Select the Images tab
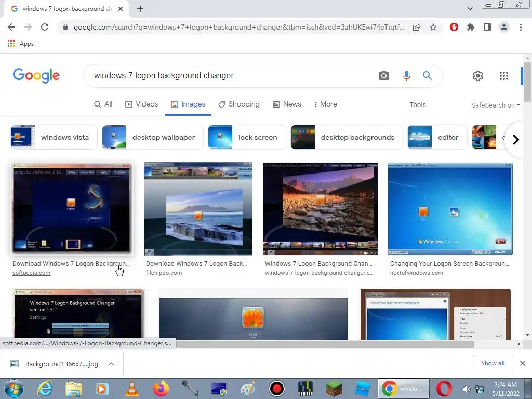Image resolution: width=532 pixels, height=399 pixels. point(188,104)
